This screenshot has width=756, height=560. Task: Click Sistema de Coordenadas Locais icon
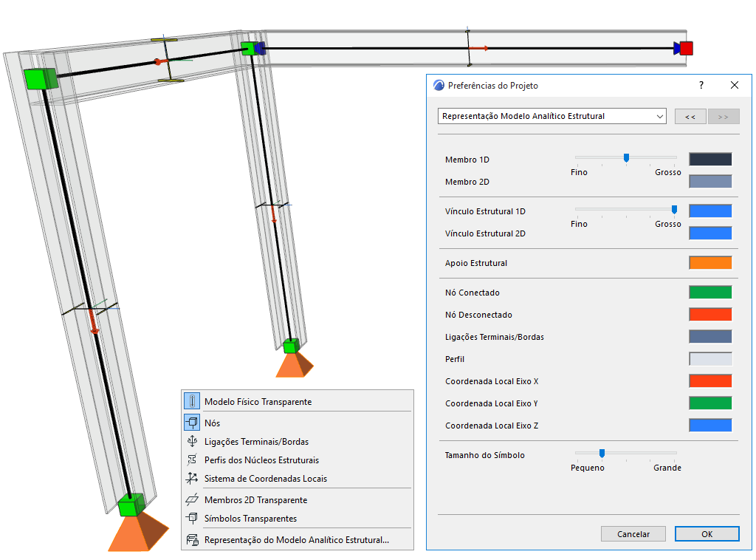point(192,478)
